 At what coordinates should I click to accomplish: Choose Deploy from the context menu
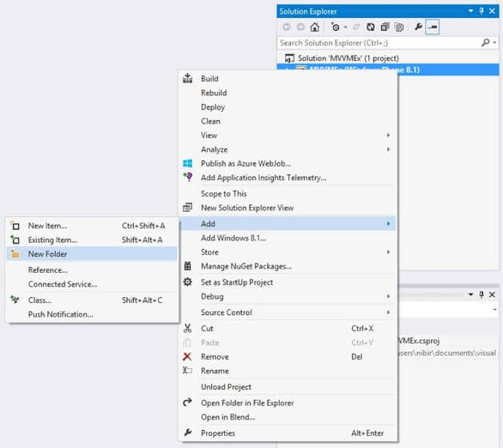[287, 107]
